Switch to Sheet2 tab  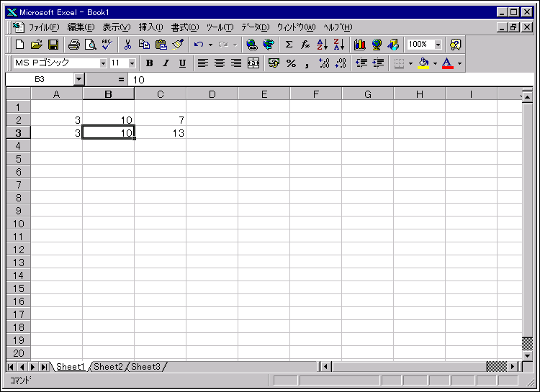[108, 367]
